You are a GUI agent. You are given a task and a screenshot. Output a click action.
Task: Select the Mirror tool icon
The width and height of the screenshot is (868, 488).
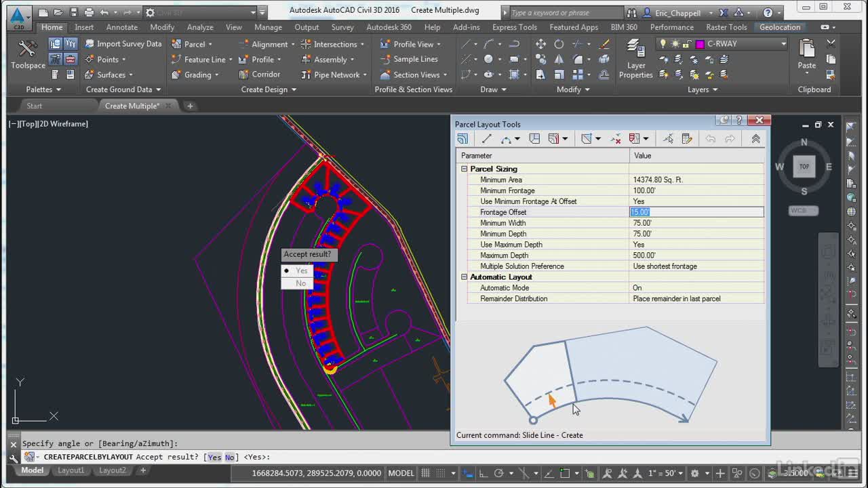point(559,60)
